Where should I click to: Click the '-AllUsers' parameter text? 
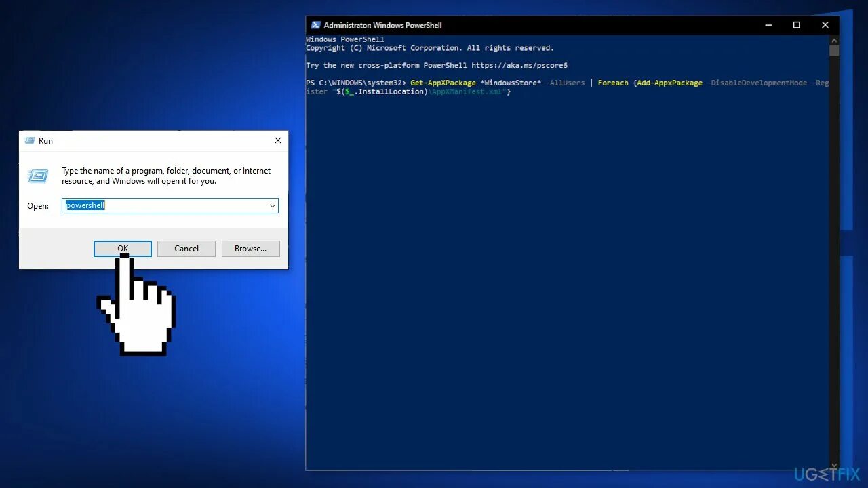pyautogui.click(x=565, y=83)
